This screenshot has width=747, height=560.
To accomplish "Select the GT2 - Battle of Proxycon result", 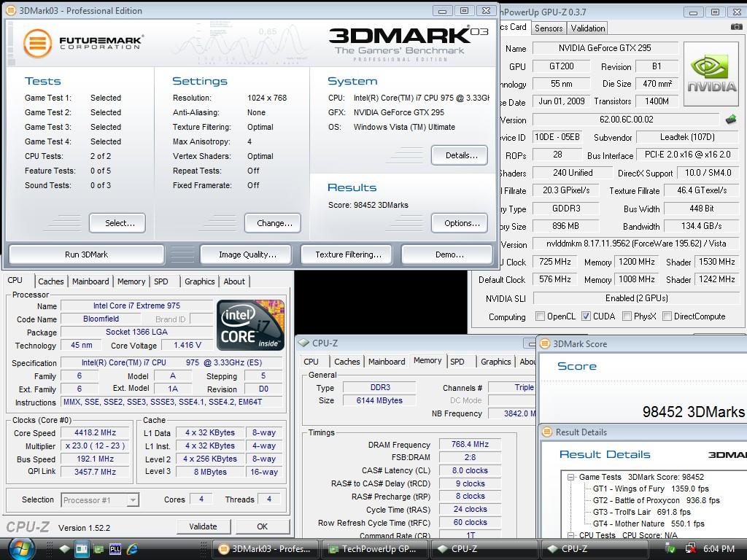I will [x=656, y=500].
